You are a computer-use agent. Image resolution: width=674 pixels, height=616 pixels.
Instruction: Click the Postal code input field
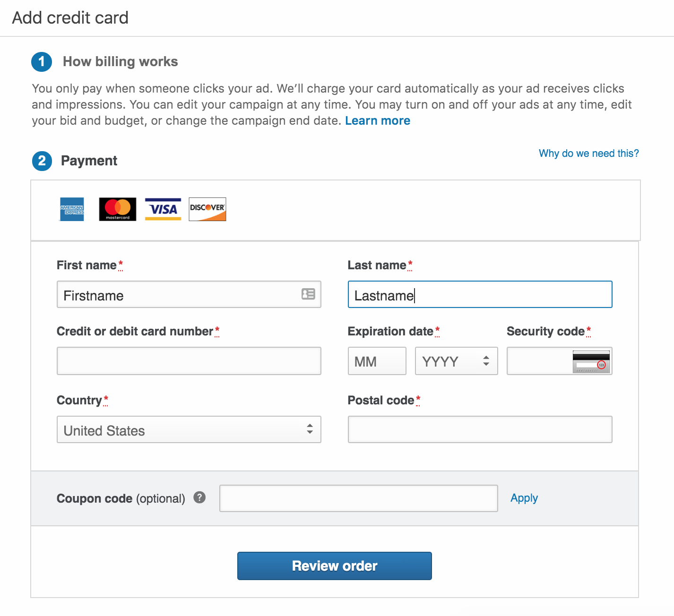coord(480,430)
